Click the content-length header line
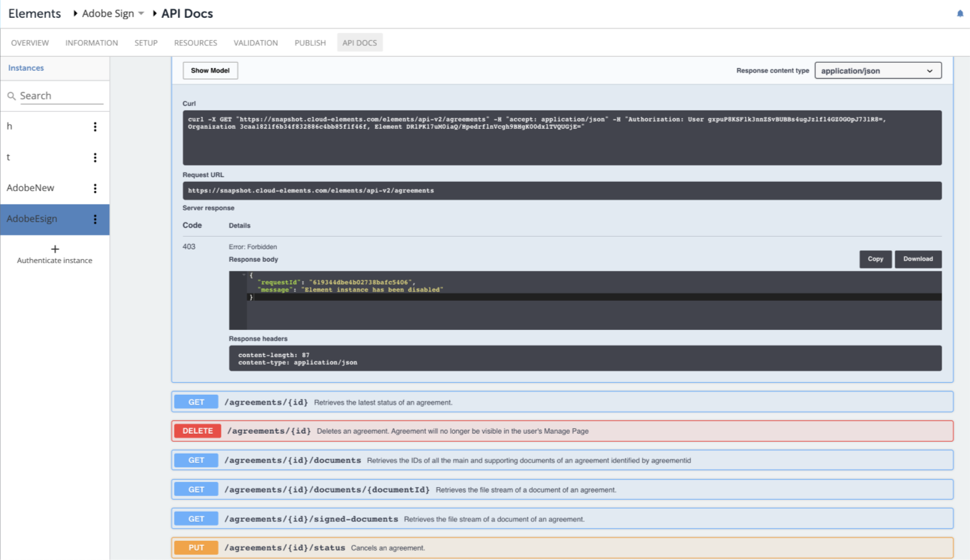This screenshot has height=560, width=970. coord(274,355)
